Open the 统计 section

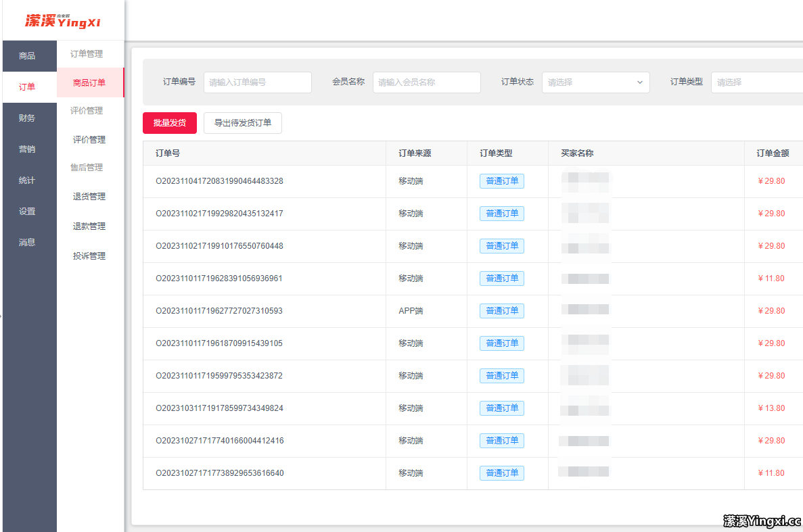tap(27, 180)
